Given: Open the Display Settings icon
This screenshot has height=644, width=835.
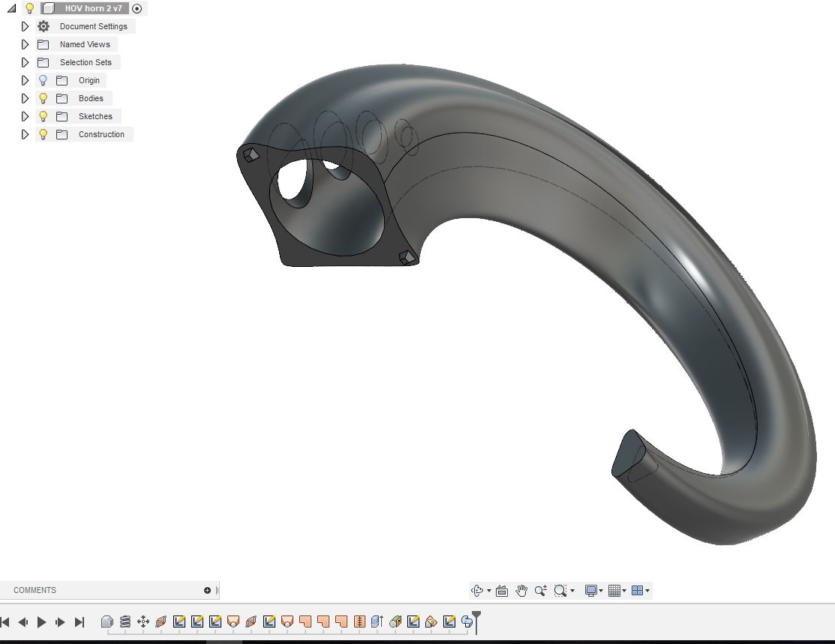Looking at the screenshot, I should click(x=591, y=590).
